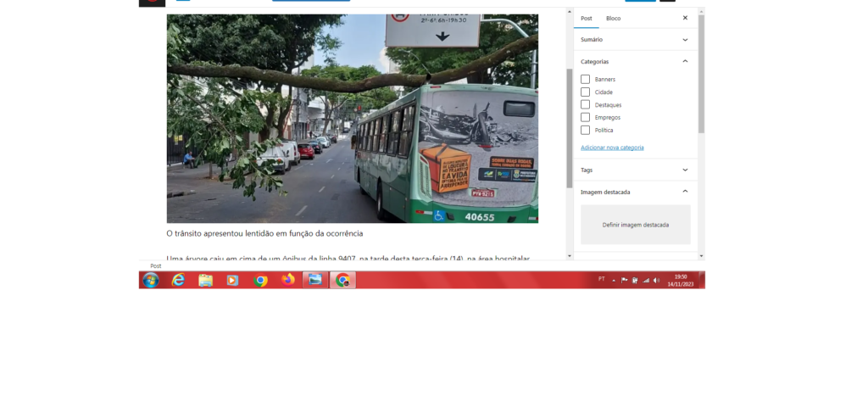The image size is (868, 413).
Task: Select the active Chrome window taskbar button
Action: (x=342, y=280)
